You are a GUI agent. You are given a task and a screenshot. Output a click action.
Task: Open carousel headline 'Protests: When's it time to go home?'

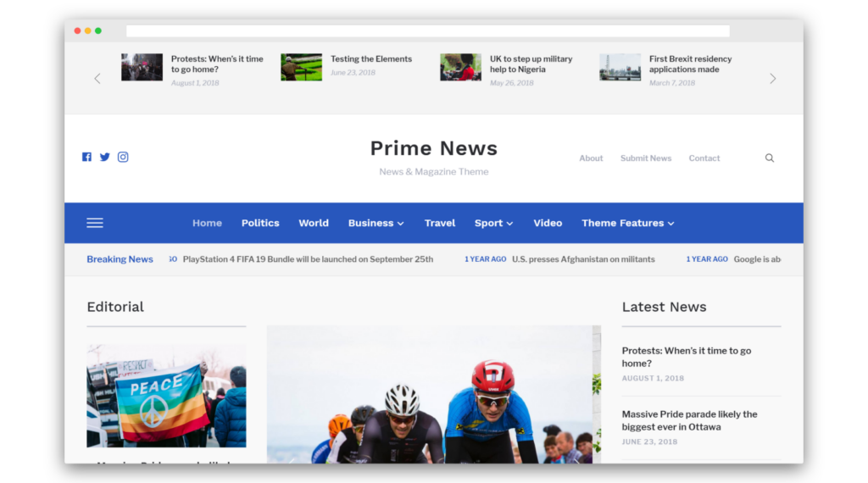pyautogui.click(x=217, y=64)
